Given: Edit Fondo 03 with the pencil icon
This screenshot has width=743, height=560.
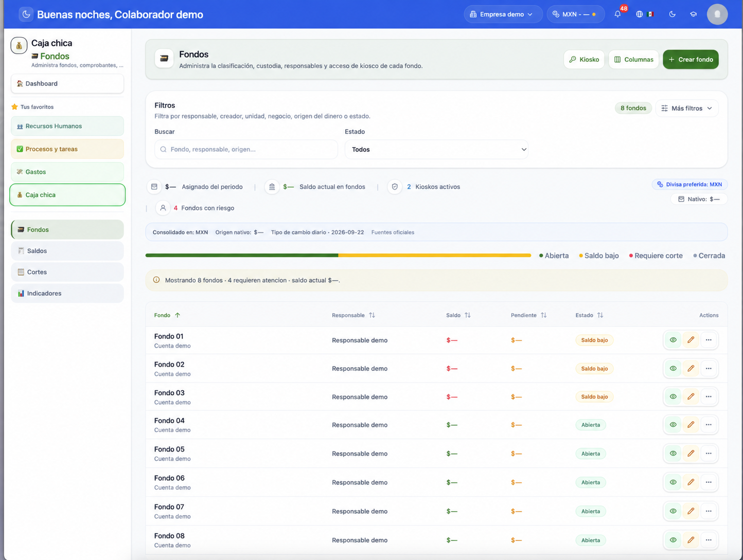Looking at the screenshot, I should pos(691,396).
